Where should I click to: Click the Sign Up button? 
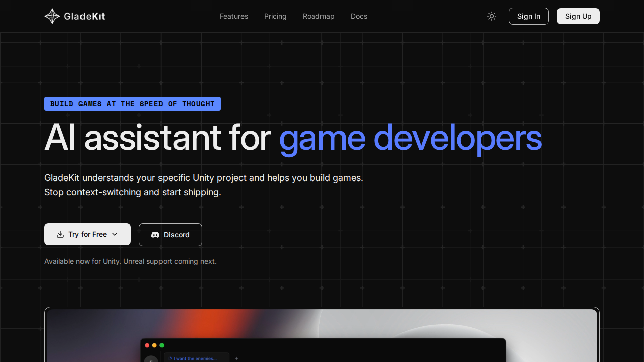tap(578, 16)
